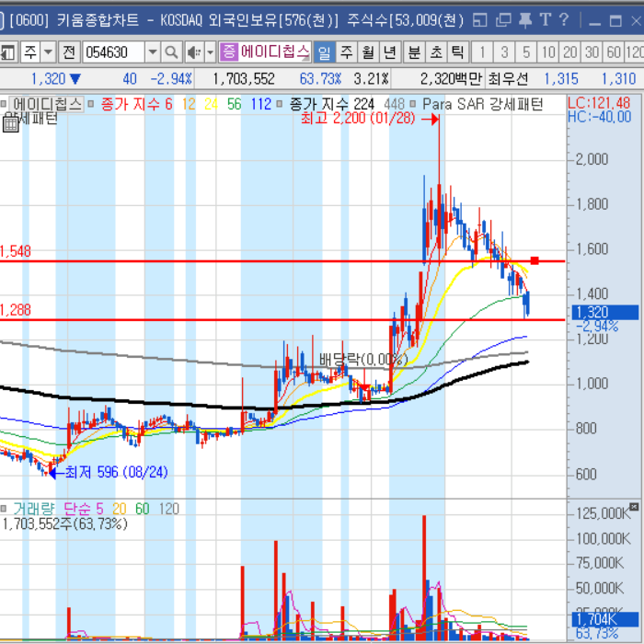Click the stock code field showing 054630
The height and width of the screenshot is (644, 644).
tap(114, 52)
